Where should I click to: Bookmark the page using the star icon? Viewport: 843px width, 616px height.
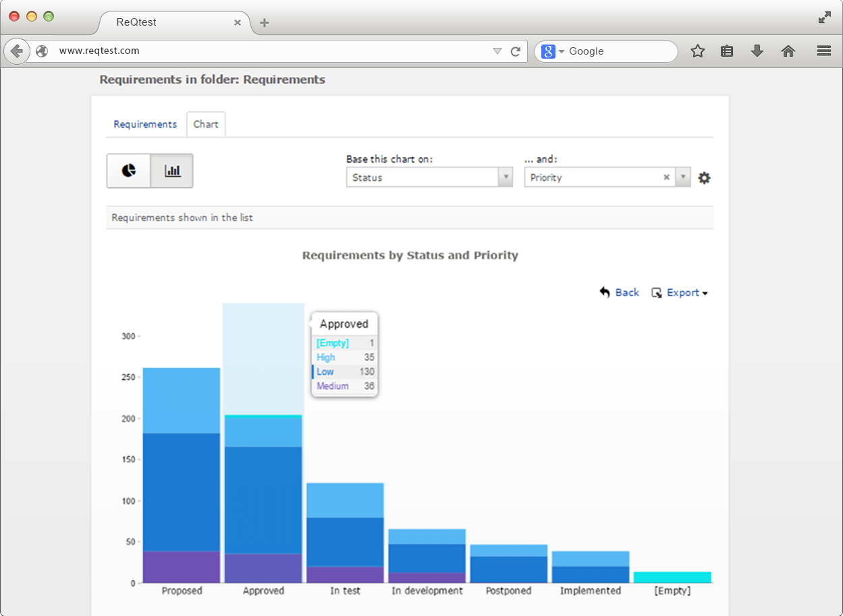[697, 51]
